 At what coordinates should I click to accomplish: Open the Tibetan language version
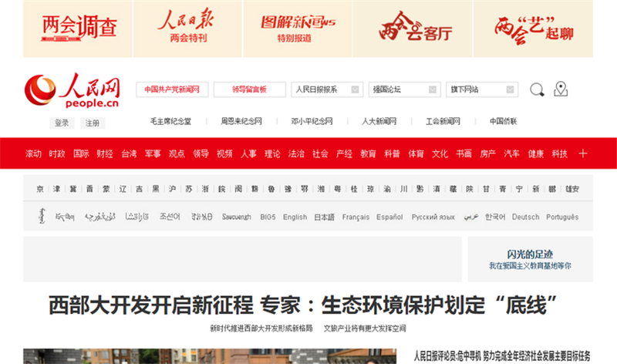tap(65, 217)
